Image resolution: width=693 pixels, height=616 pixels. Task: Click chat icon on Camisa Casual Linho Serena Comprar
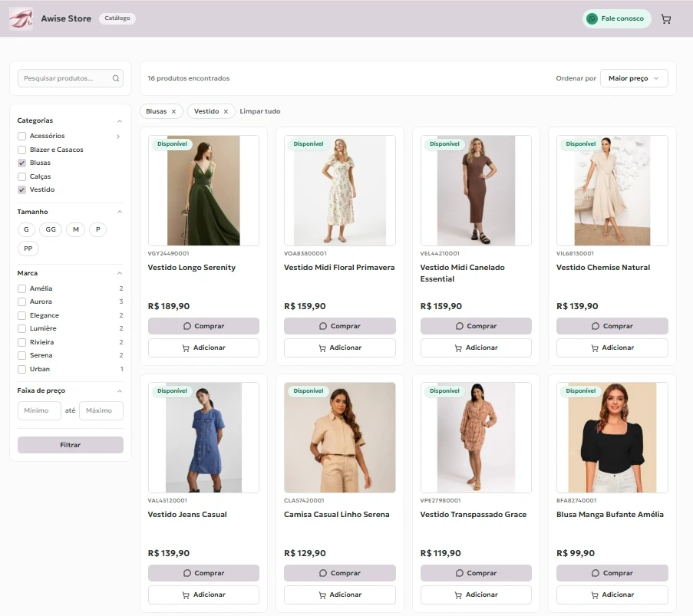pos(323,573)
